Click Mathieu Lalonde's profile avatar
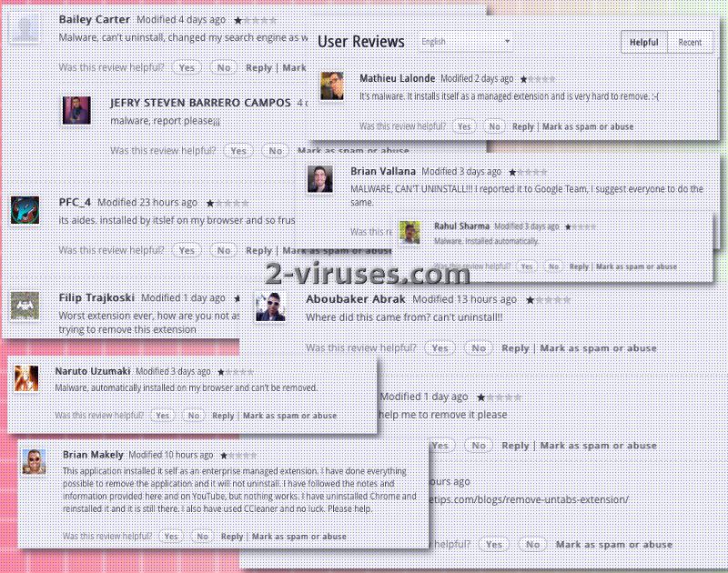The image size is (728, 573). point(332,86)
